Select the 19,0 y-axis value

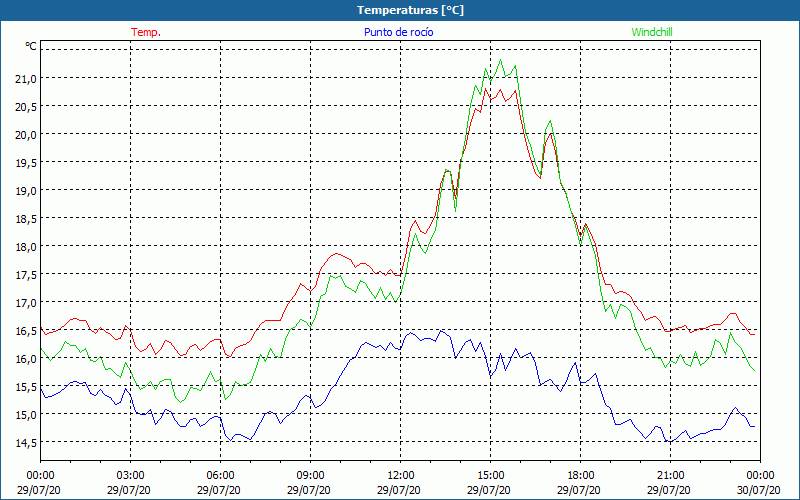pos(27,191)
